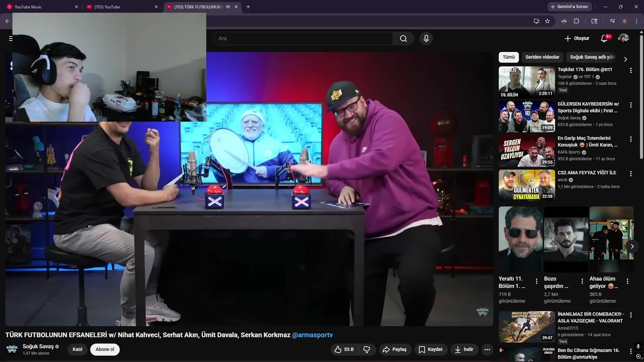Open options for Bozo şaşırdın short
This screenshot has width=644, height=362.
[582, 282]
